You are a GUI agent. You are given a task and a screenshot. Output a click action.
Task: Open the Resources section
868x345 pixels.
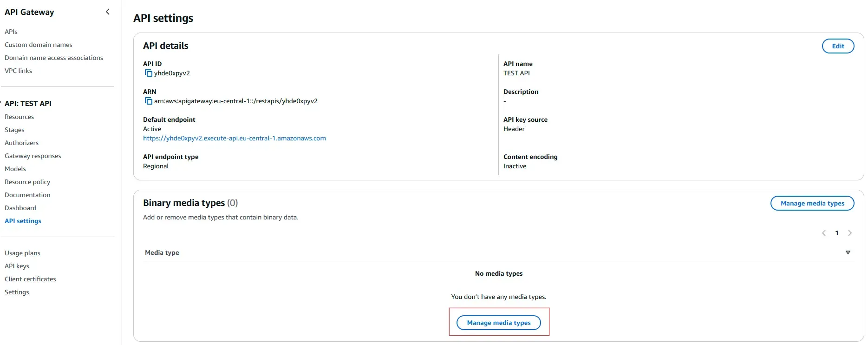coord(19,117)
